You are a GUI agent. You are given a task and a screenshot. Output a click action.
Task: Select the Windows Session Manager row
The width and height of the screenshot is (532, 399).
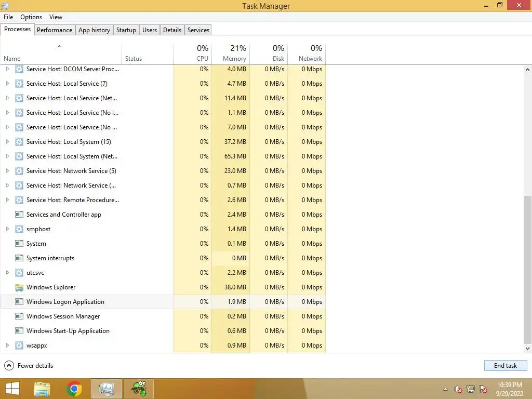click(163, 316)
